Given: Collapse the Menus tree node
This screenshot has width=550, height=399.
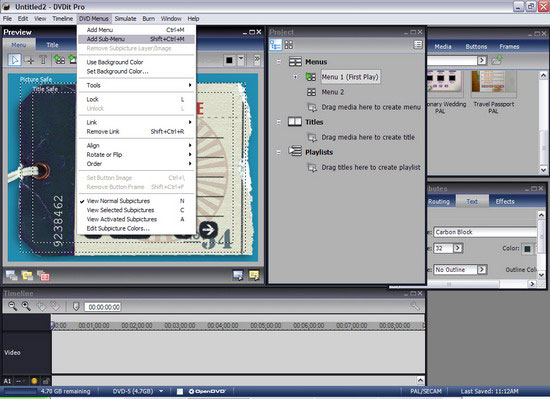Looking at the screenshot, I should 279,62.
